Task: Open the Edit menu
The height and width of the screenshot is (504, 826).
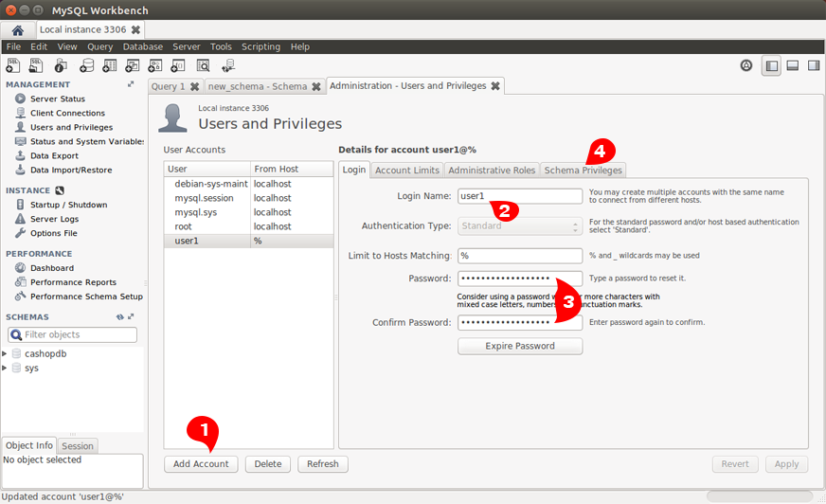Action: coord(39,46)
